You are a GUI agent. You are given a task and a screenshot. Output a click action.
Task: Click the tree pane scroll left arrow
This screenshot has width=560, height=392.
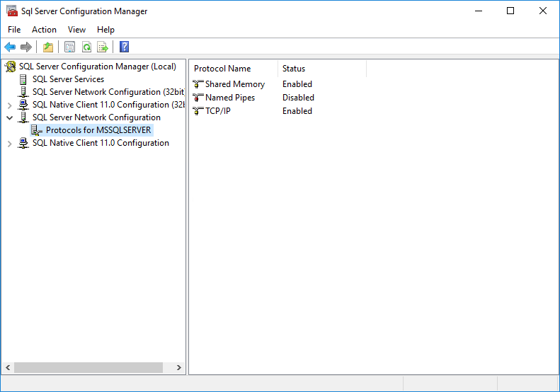pyautogui.click(x=8, y=367)
